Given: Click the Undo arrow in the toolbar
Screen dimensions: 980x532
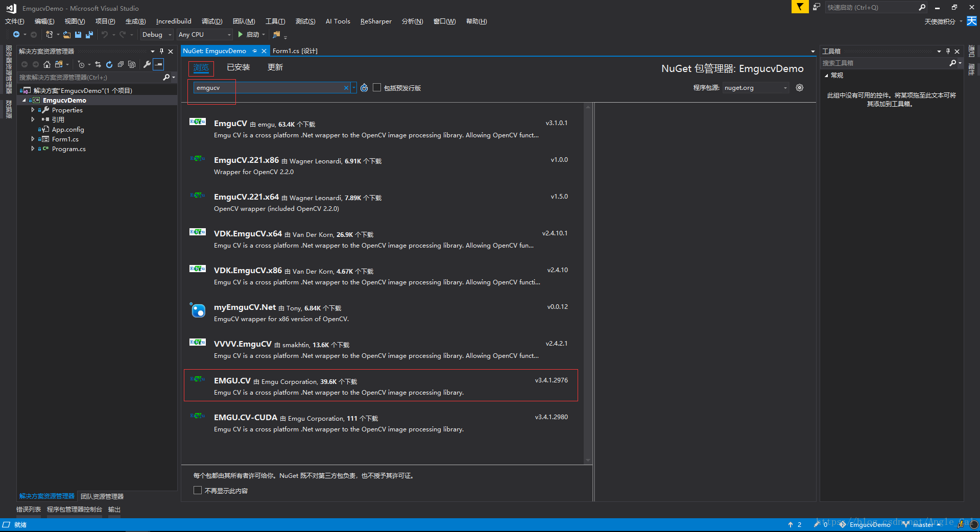Looking at the screenshot, I should 105,34.
